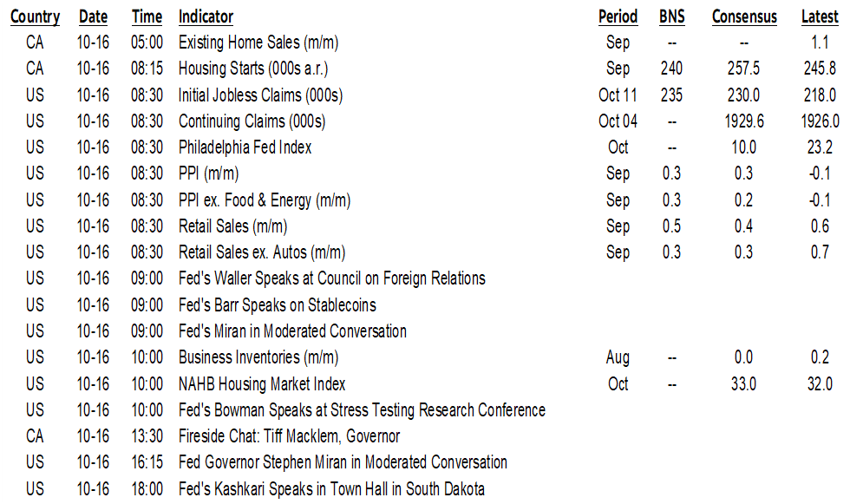
Task: Select the Time column header
Action: coord(147,16)
